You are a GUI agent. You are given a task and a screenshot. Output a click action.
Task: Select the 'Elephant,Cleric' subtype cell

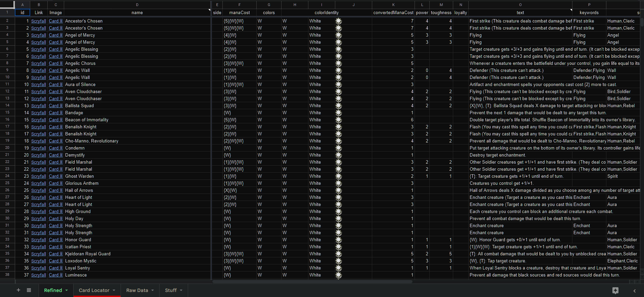point(624,261)
